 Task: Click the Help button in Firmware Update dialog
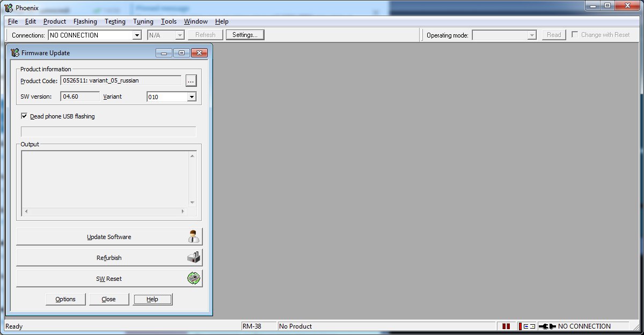coord(152,299)
